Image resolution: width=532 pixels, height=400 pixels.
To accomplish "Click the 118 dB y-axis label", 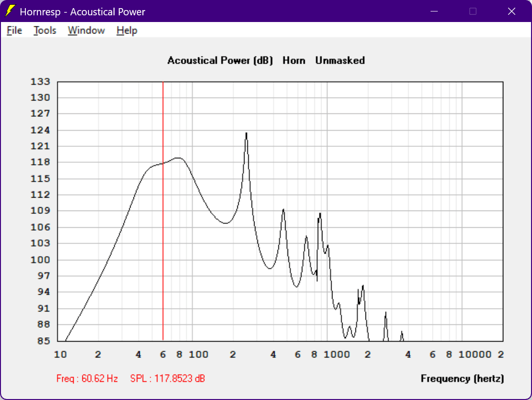I will [x=40, y=162].
